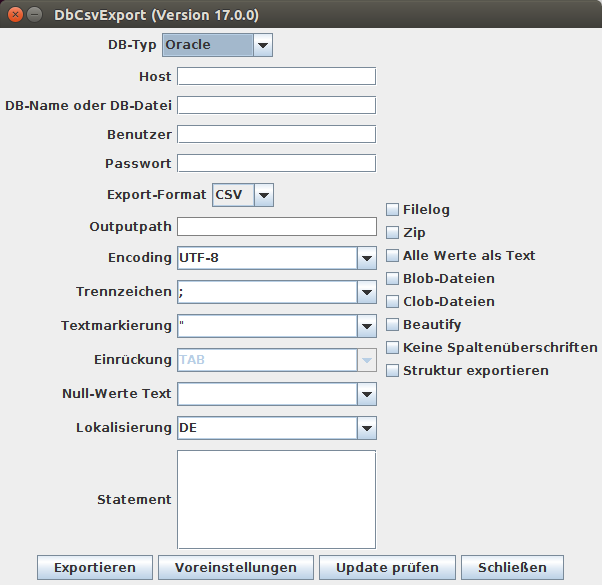602x585 pixels.
Task: Open Voreinstellungen preferences
Action: tap(236, 568)
